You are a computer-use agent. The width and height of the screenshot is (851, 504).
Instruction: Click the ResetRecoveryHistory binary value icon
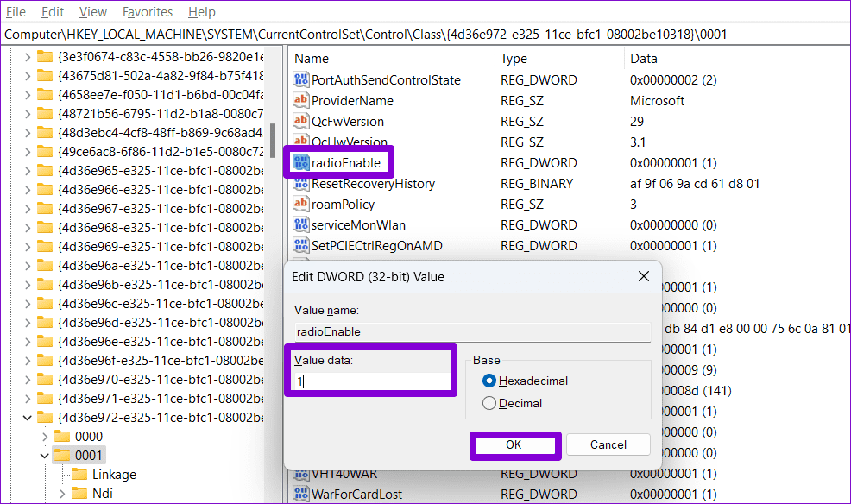click(300, 184)
